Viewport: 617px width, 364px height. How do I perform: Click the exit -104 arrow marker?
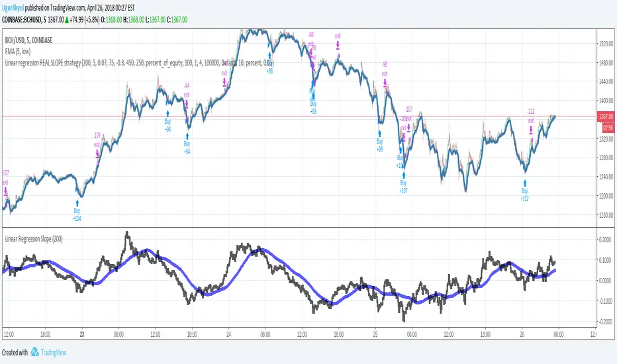pos(97,153)
